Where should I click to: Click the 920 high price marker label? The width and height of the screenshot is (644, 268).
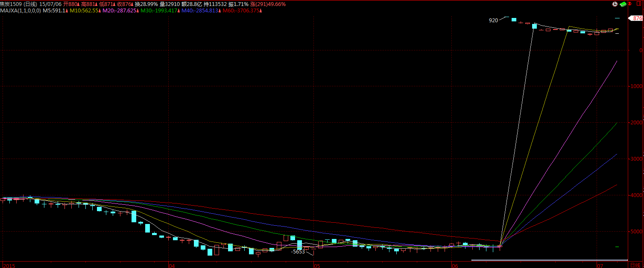pyautogui.click(x=493, y=20)
